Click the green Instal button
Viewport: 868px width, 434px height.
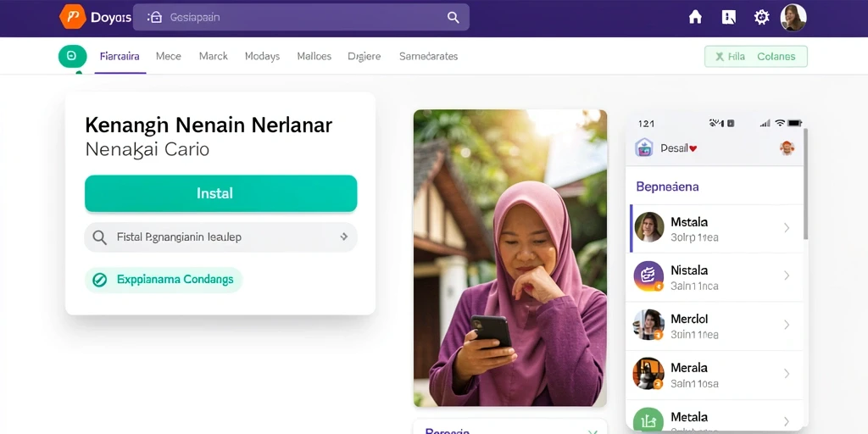coord(221,193)
